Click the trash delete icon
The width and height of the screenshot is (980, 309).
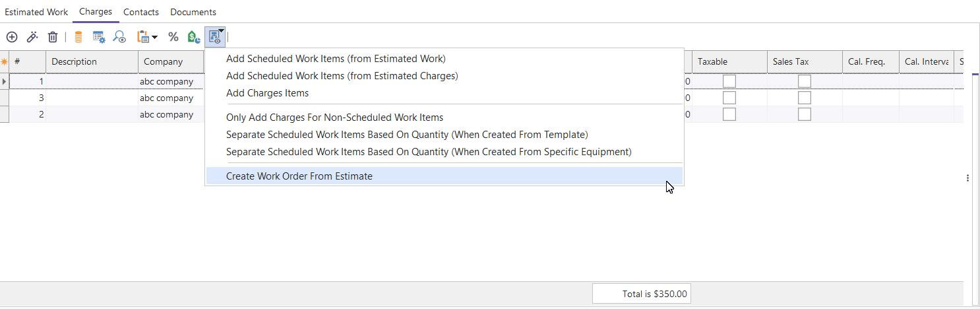[53, 37]
